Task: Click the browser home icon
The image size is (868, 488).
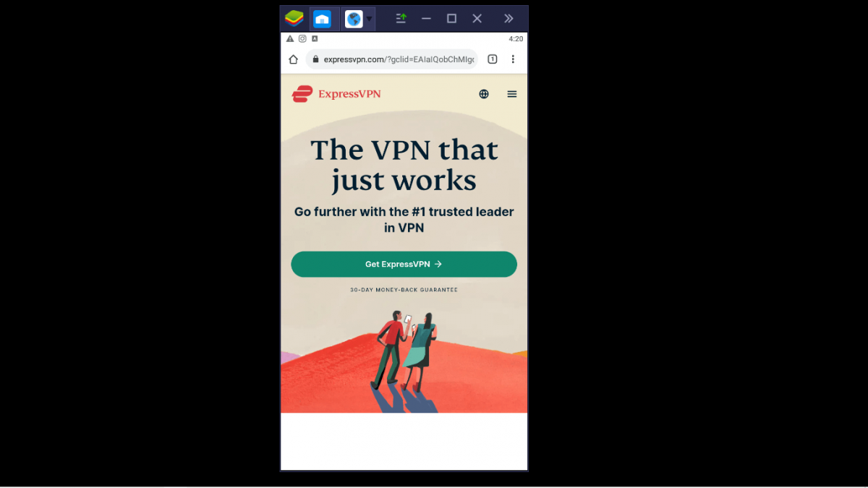Action: (x=293, y=59)
